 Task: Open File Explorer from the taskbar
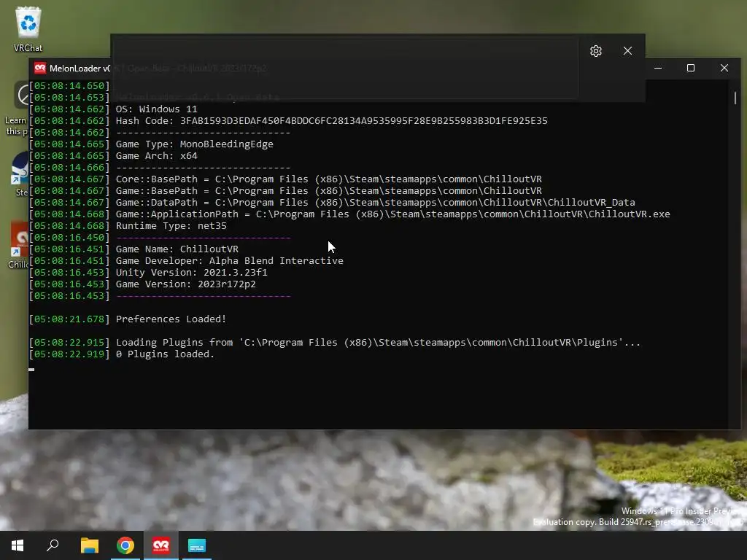click(x=89, y=545)
